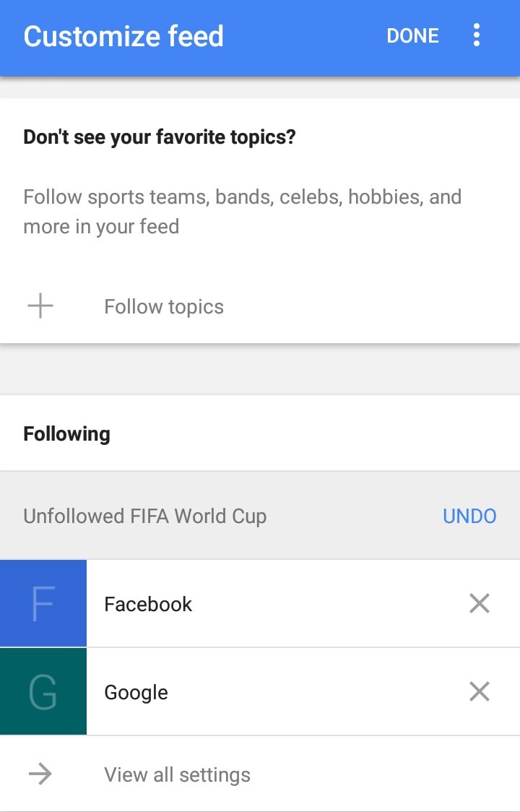Tap the teal Google G tile
520x812 pixels.
[x=43, y=691]
